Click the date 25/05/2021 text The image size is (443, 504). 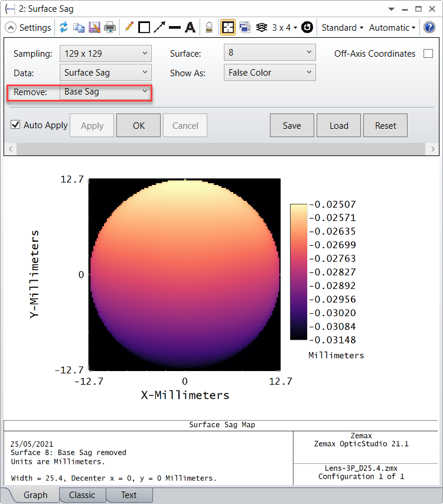coord(32,444)
